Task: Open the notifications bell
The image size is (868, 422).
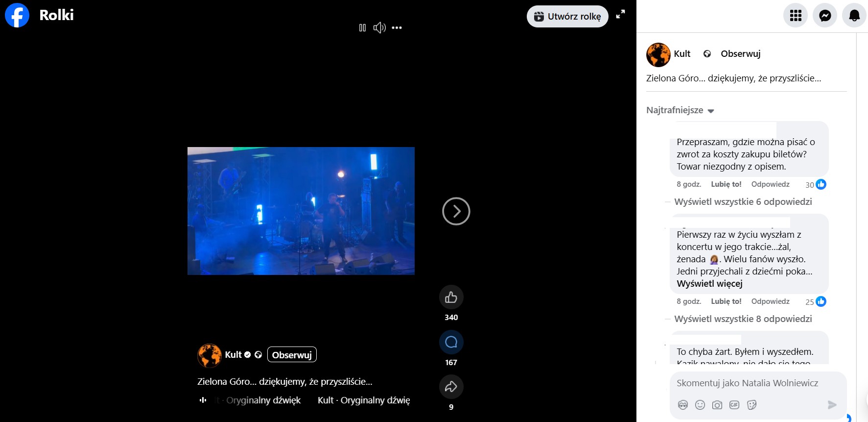Action: click(x=854, y=16)
